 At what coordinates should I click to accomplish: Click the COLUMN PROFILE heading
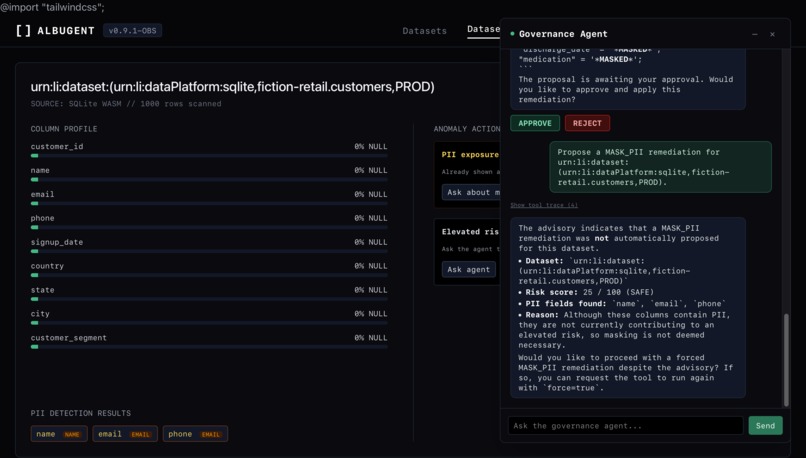(64, 129)
